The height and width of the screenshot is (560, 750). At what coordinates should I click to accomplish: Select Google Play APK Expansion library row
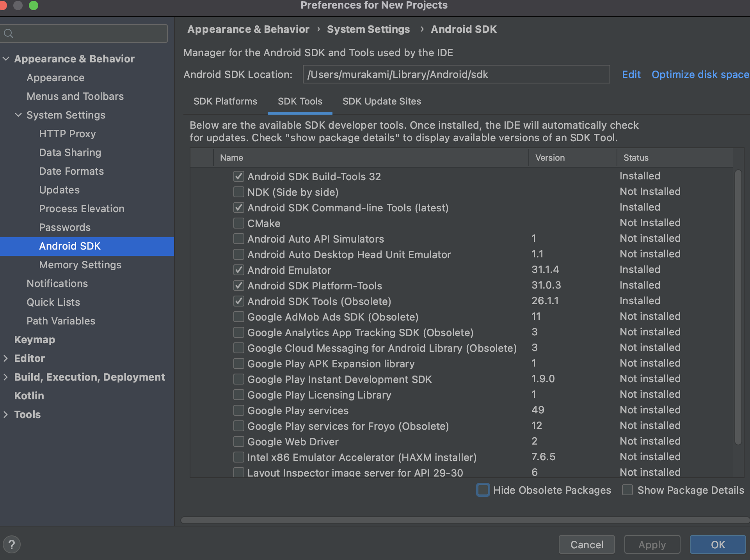462,363
